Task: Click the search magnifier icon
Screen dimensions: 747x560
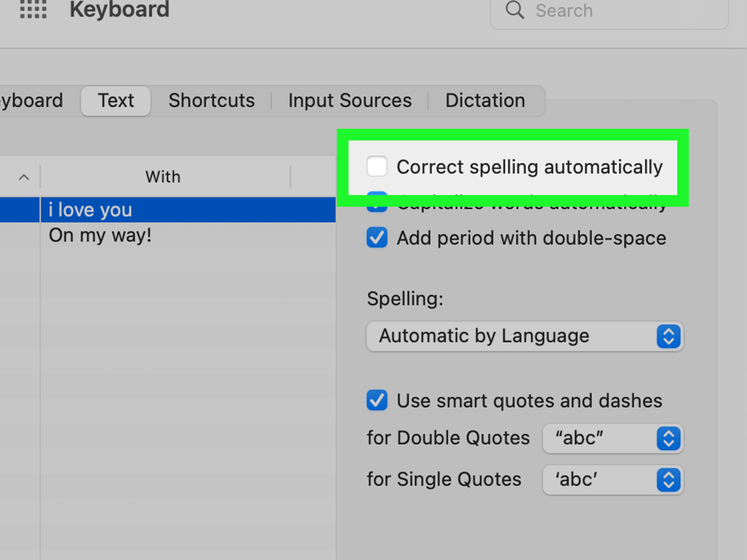Action: click(x=514, y=10)
